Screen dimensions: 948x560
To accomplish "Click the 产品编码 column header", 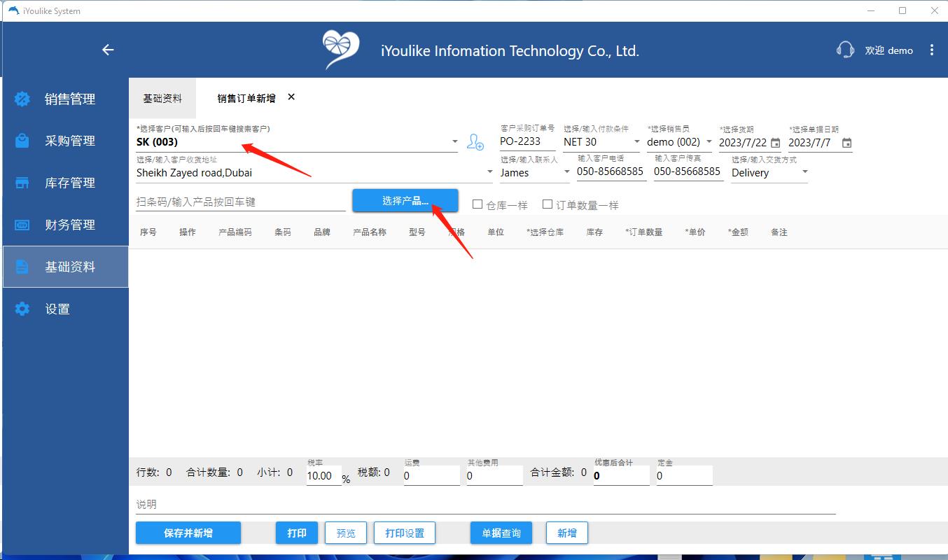I will click(x=235, y=232).
